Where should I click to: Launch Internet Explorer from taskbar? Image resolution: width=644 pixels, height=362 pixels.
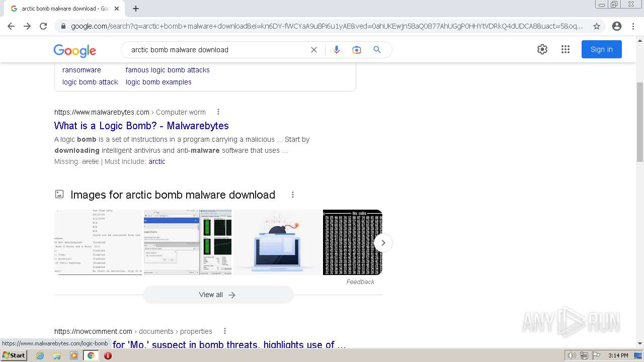pos(40,355)
